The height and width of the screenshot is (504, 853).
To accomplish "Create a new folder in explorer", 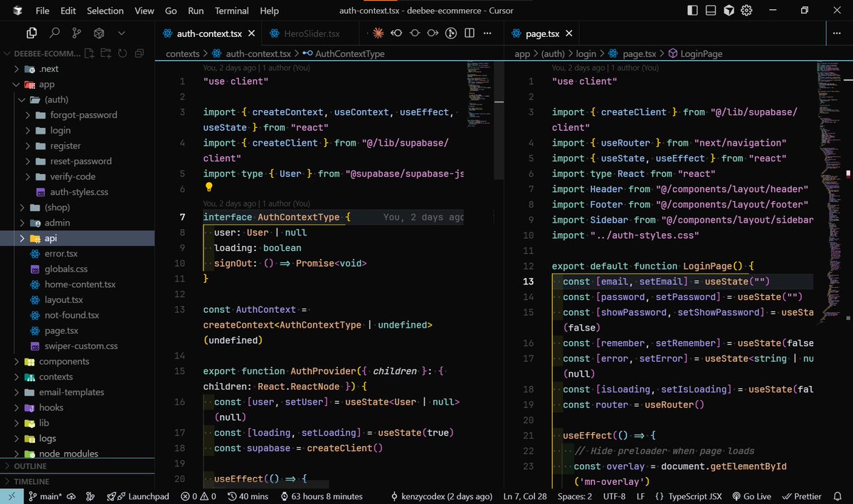I will pos(106,53).
